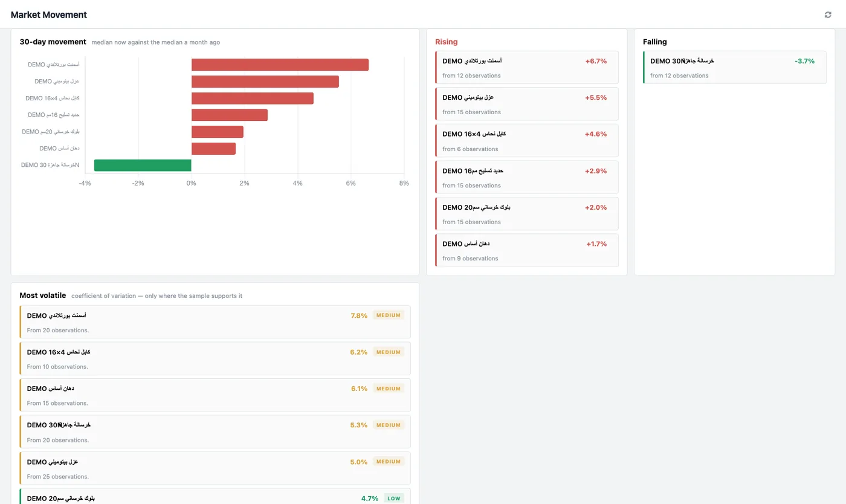Select the chart bar for حديد تسليح 16مم
846x504 pixels.
coord(230,115)
